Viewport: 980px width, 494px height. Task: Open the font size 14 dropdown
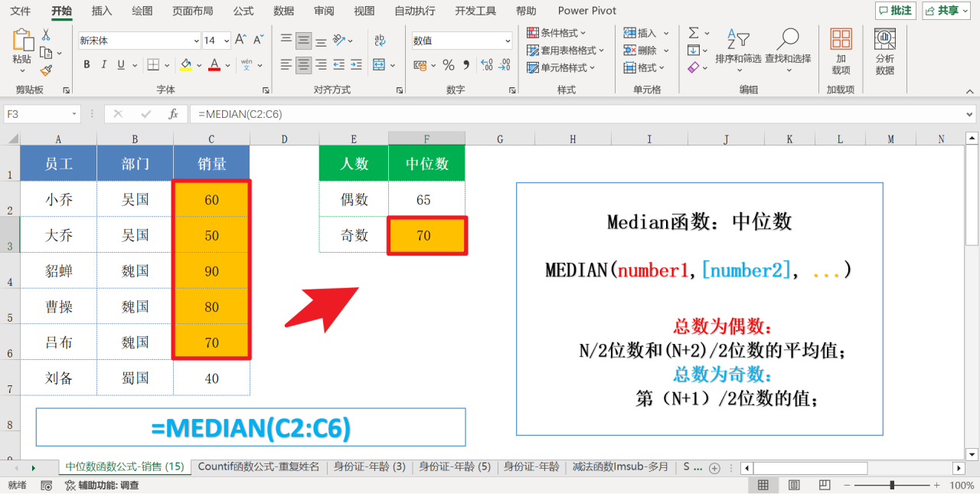(227, 41)
